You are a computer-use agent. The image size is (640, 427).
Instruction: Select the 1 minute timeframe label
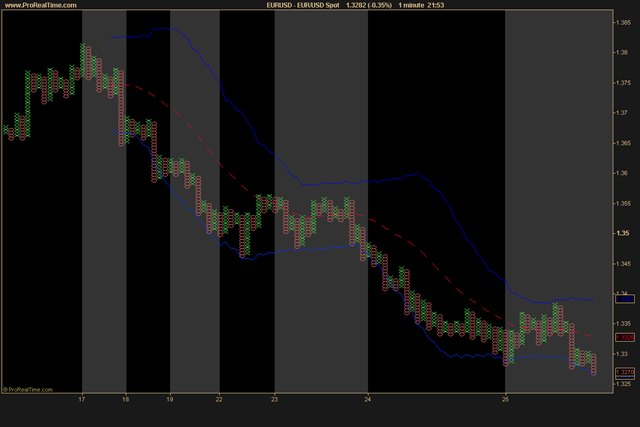pyautogui.click(x=411, y=5)
